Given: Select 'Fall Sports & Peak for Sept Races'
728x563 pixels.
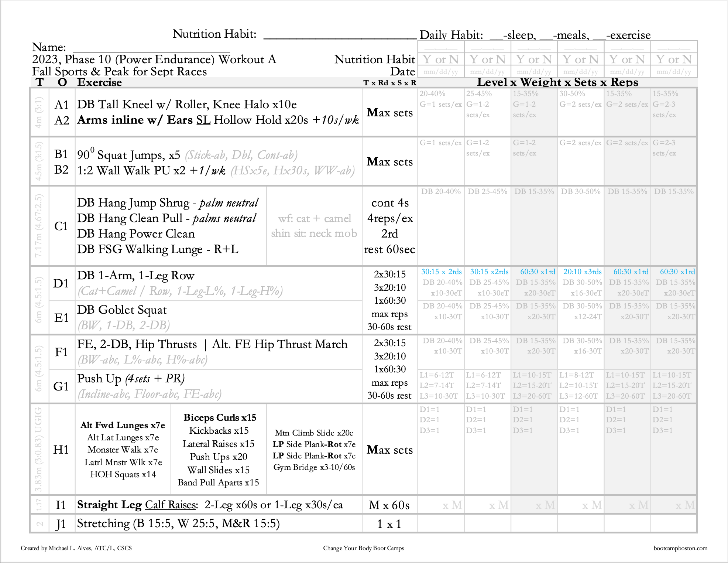Looking at the screenshot, I should point(119,71).
